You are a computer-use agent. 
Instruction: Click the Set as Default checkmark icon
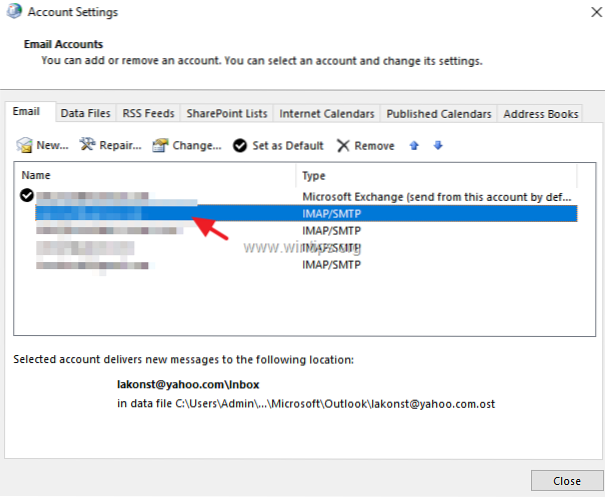coord(240,146)
